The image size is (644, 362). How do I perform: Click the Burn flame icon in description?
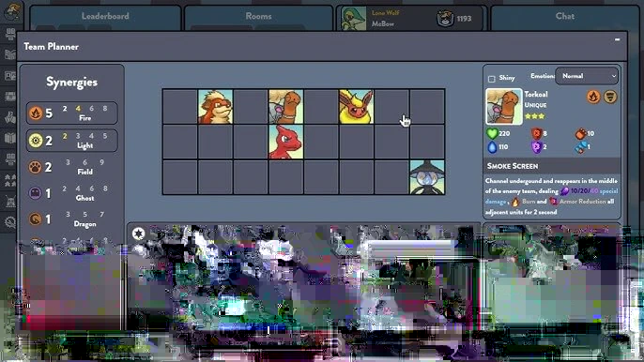(x=515, y=202)
